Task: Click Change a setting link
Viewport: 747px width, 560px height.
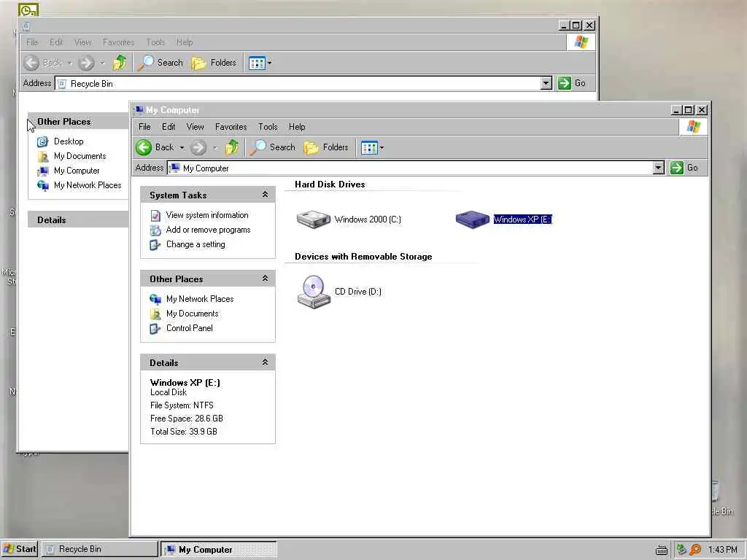Action: [x=196, y=244]
